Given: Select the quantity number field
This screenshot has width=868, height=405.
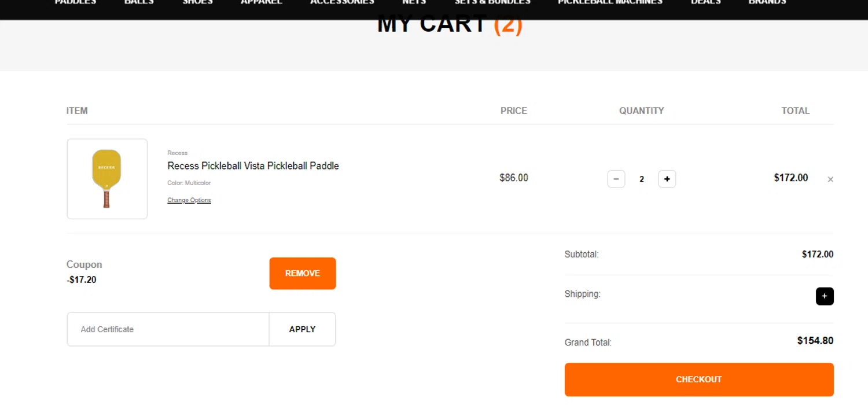Looking at the screenshot, I should coord(641,179).
